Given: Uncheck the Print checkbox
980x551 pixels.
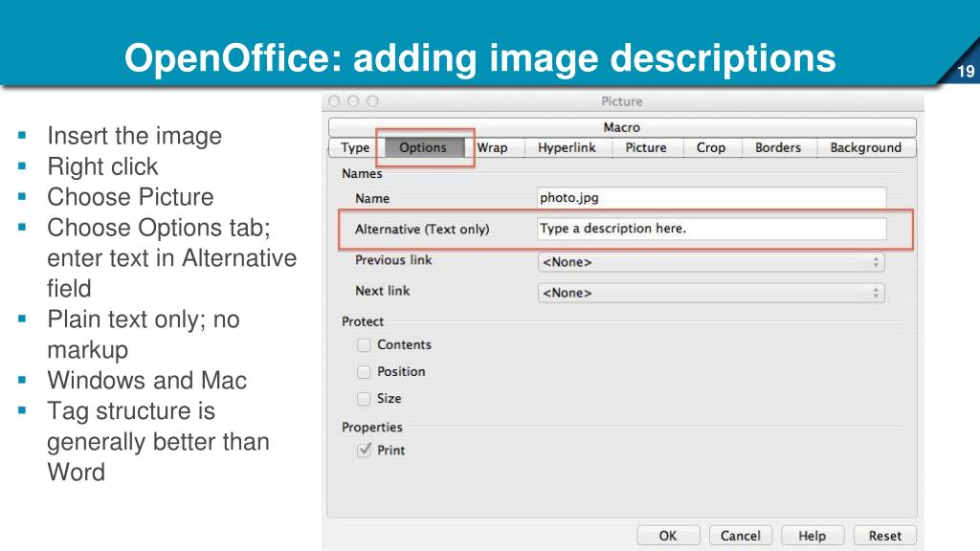Looking at the screenshot, I should pyautogui.click(x=364, y=451).
